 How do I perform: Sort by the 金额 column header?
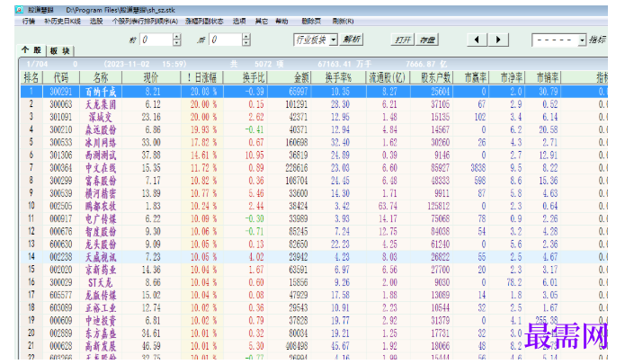290,77
